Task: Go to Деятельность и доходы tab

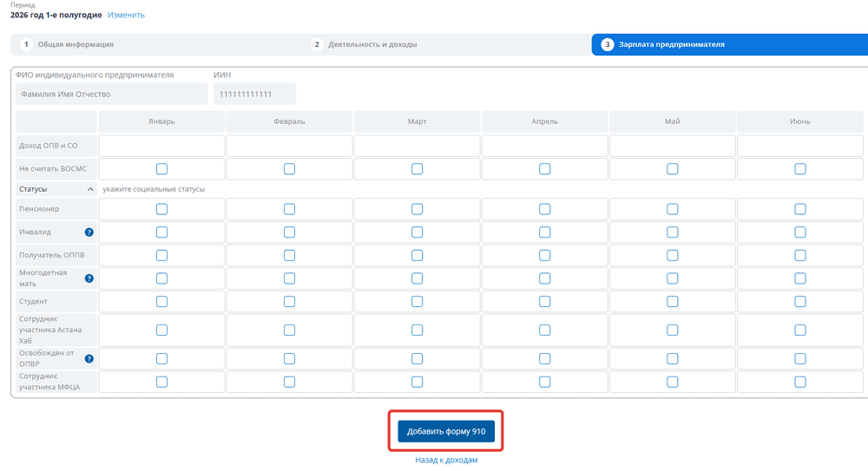Action: coord(372,44)
